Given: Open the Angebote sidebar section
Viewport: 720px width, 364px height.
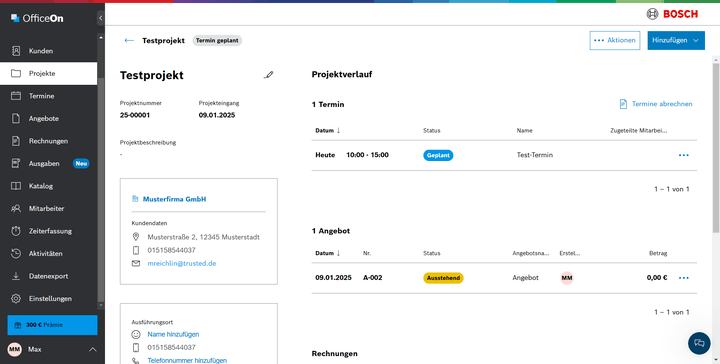Looking at the screenshot, I should click(x=49, y=118).
